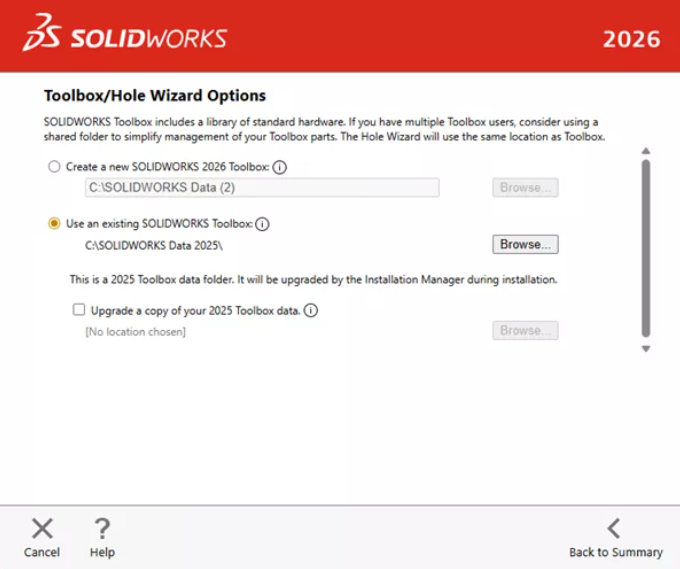
Task: Show info for Use existing Toolbox option
Action: pyautogui.click(x=263, y=224)
